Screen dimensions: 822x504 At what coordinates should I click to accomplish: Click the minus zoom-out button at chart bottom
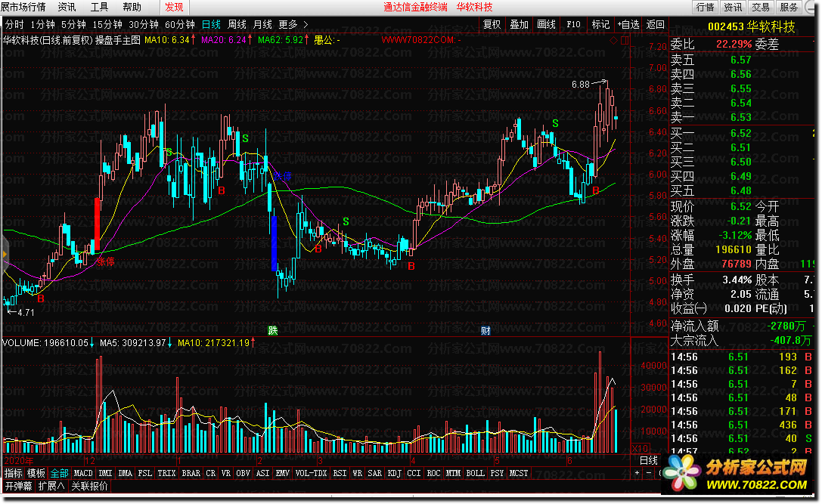(649, 473)
